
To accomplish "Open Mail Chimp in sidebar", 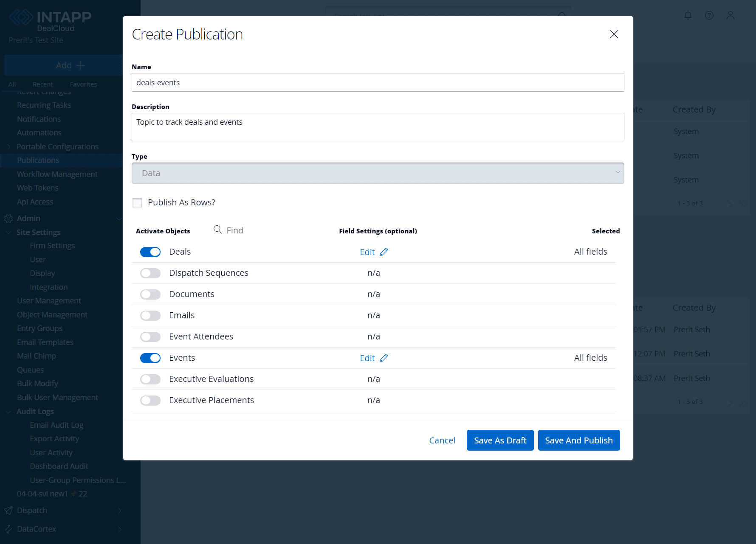I will (x=37, y=356).
